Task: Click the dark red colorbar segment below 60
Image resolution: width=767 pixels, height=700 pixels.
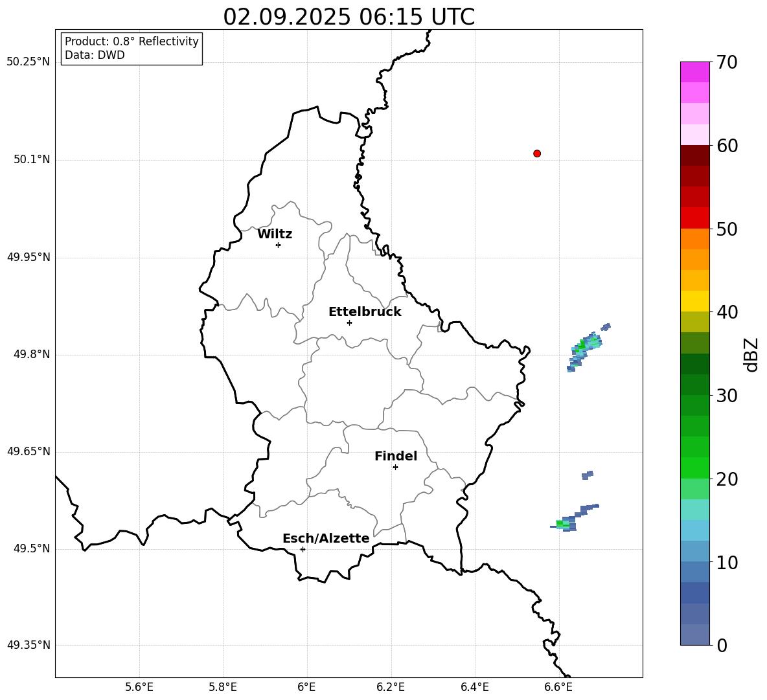Action: [695, 155]
